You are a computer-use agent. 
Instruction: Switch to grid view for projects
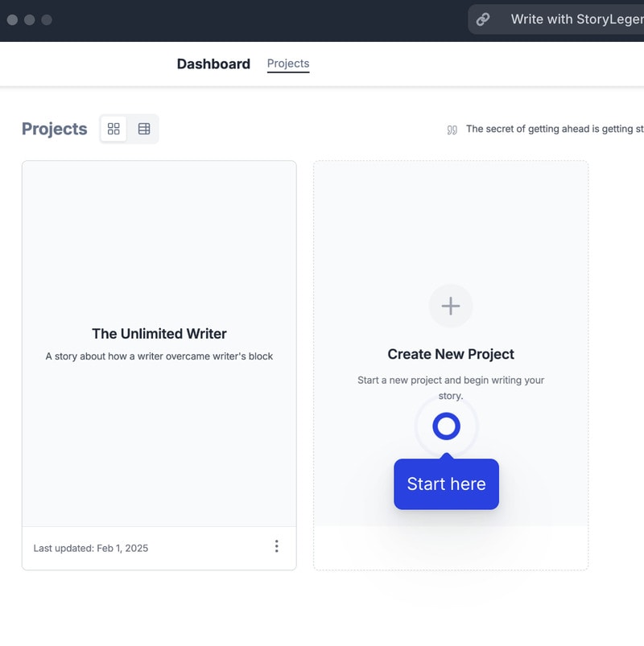(114, 129)
